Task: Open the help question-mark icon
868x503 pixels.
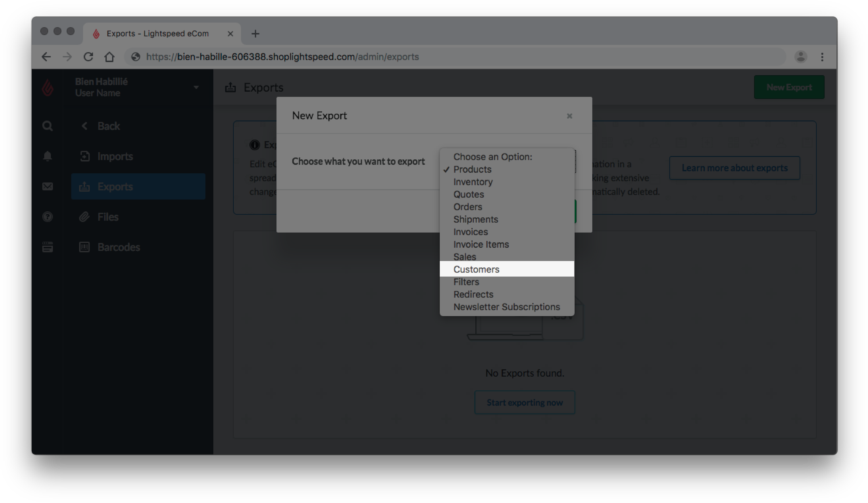Action: tap(48, 217)
